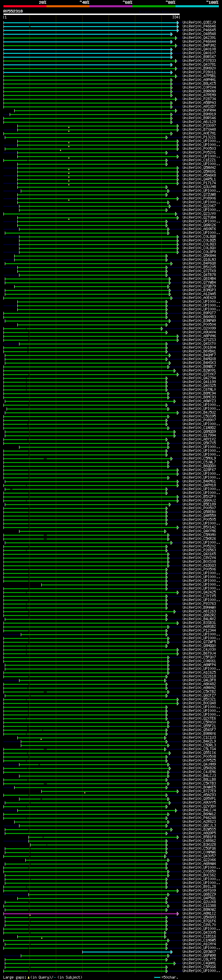
Task: Select the UniRef100_A9PHH1 label
Action: (199, 80)
